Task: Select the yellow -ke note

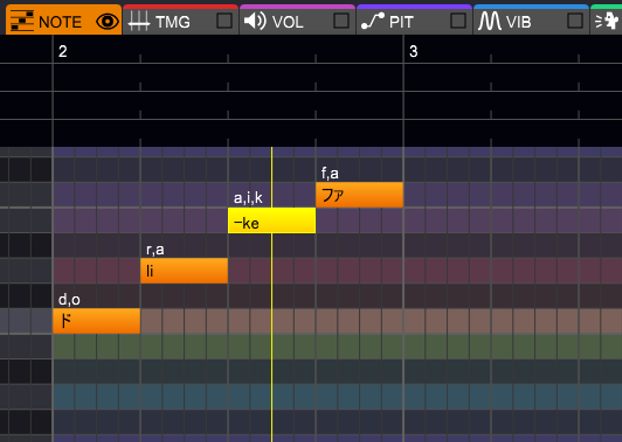Action: click(272, 220)
